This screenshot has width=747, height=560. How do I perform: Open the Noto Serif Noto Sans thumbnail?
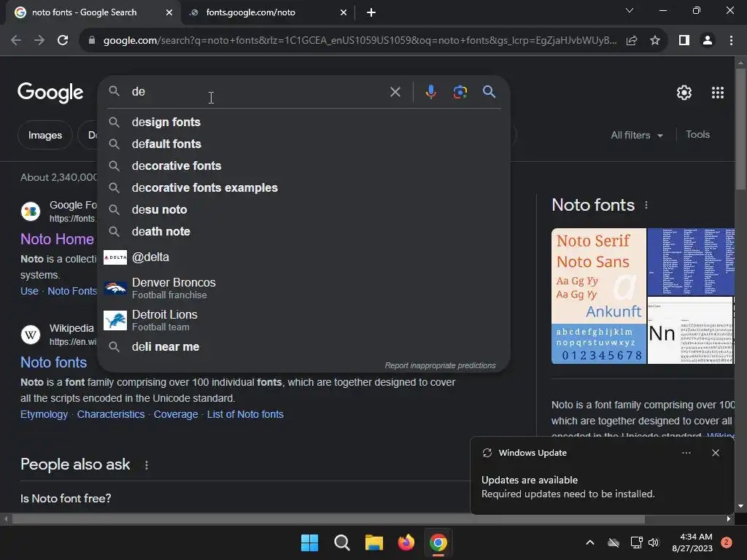(x=599, y=296)
